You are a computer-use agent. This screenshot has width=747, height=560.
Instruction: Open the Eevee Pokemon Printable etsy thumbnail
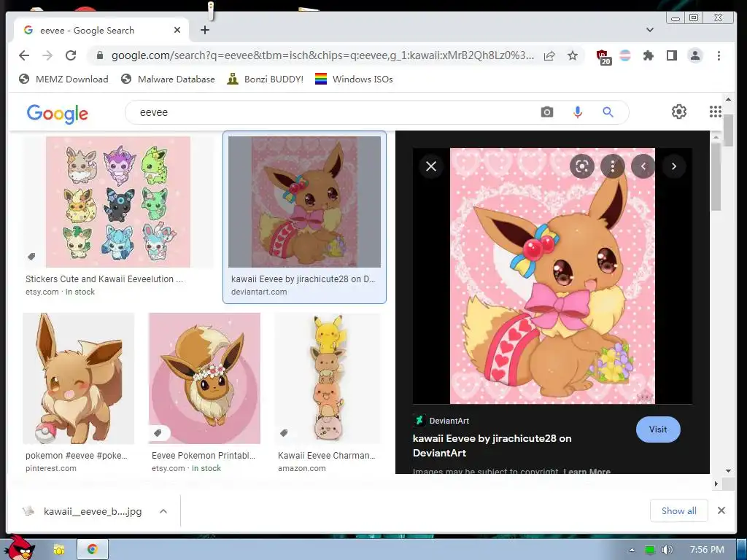point(204,378)
